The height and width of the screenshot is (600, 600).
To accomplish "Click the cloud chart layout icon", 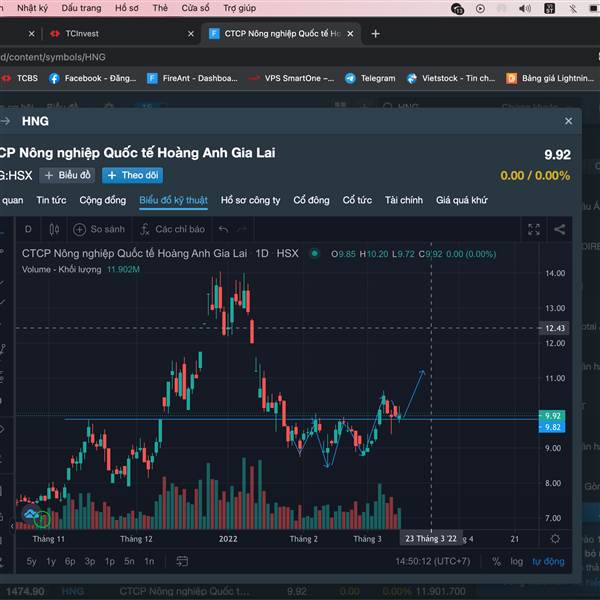I will click(31, 514).
